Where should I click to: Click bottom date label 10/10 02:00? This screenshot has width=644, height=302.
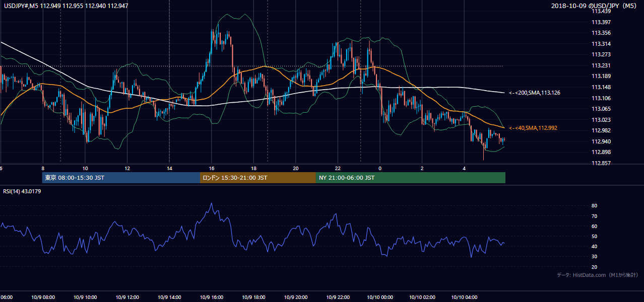pyautogui.click(x=422, y=297)
